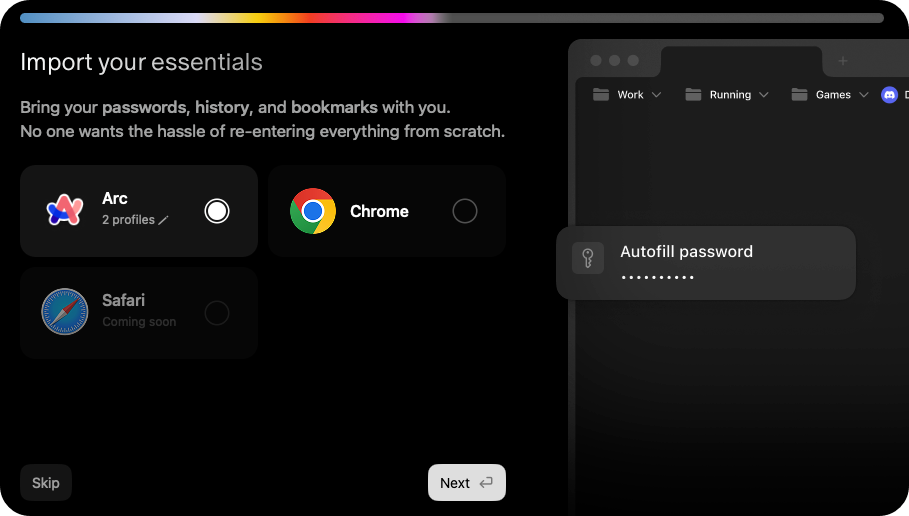Edit Arc profiles with pencil icon
This screenshot has height=516, width=909.
[163, 220]
